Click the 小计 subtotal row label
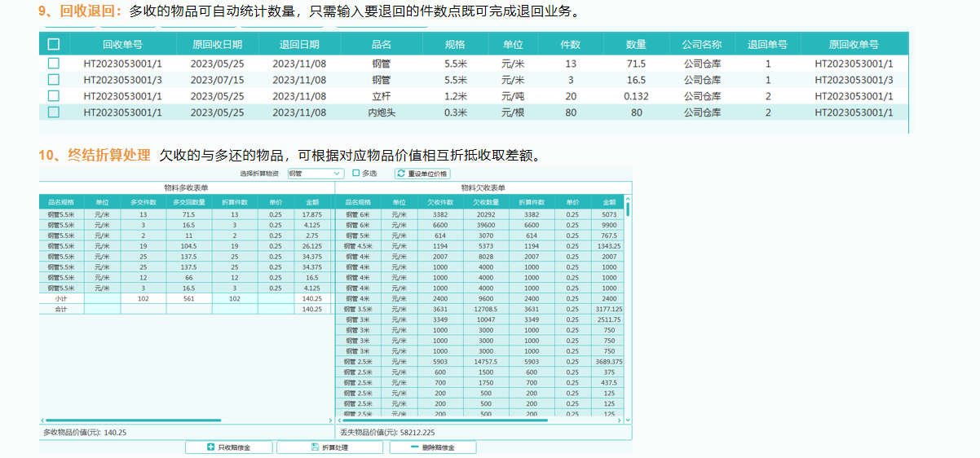980x458 pixels. coord(61,299)
